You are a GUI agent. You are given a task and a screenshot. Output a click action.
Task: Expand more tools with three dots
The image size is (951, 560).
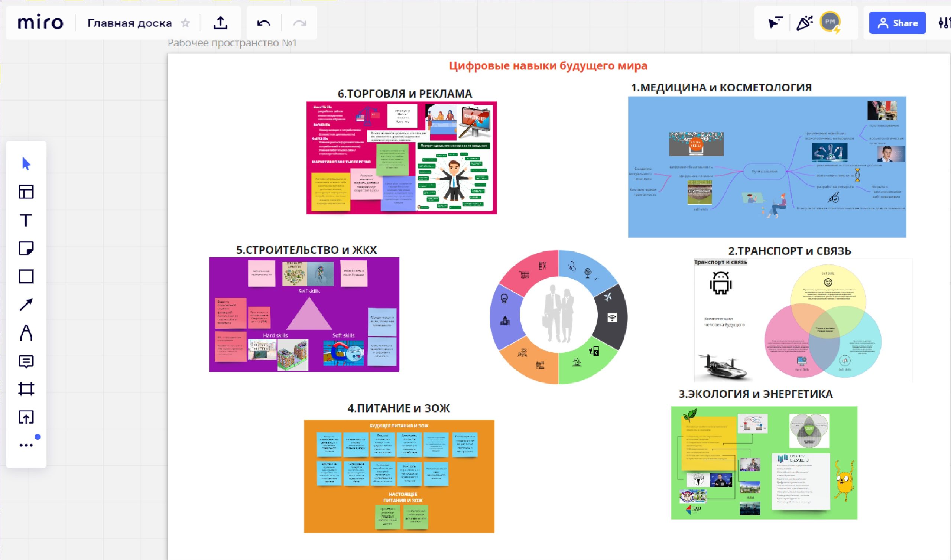point(26,445)
